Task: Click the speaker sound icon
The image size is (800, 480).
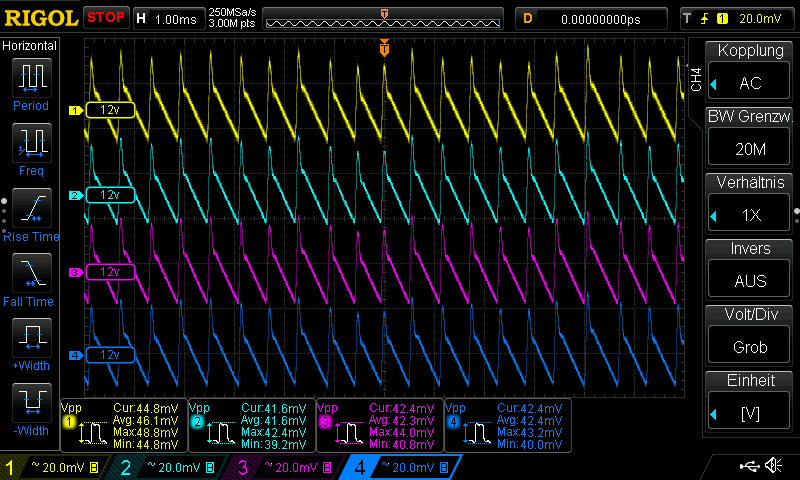Action: click(773, 466)
